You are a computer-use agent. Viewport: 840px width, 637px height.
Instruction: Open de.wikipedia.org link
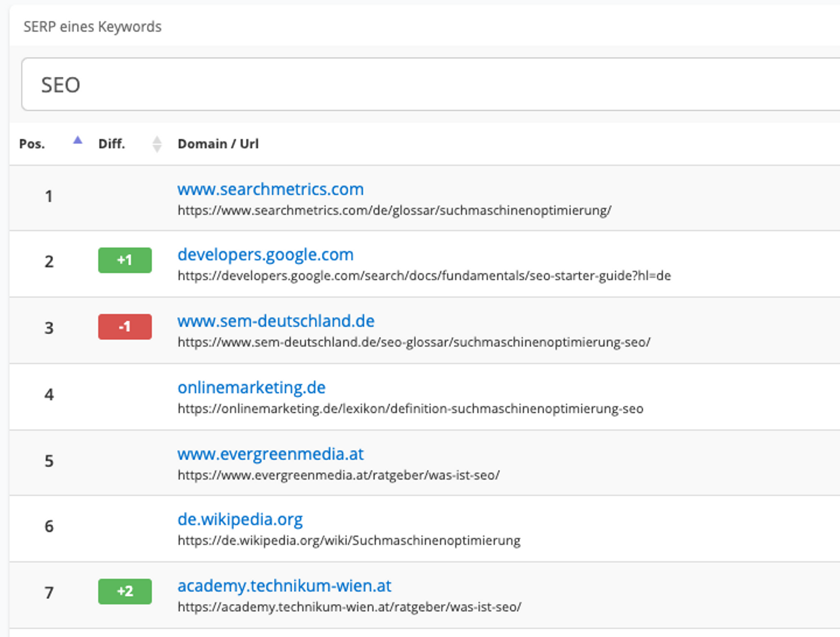[240, 520]
